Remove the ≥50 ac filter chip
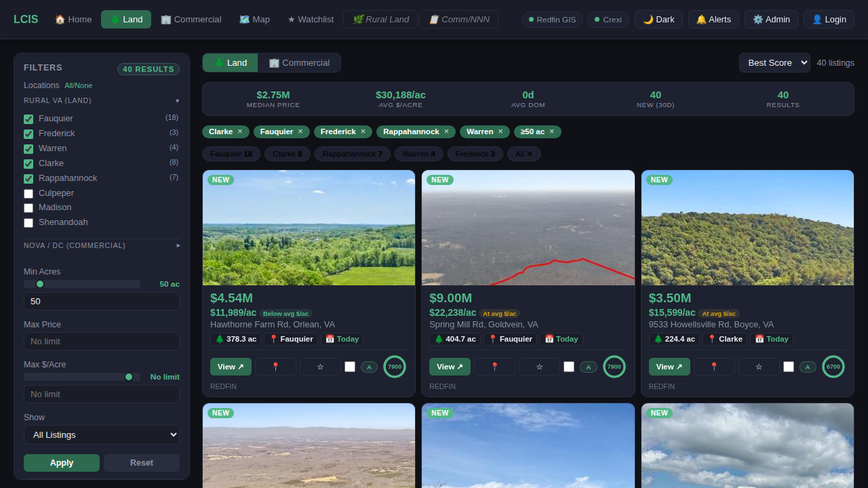 pyautogui.click(x=552, y=131)
